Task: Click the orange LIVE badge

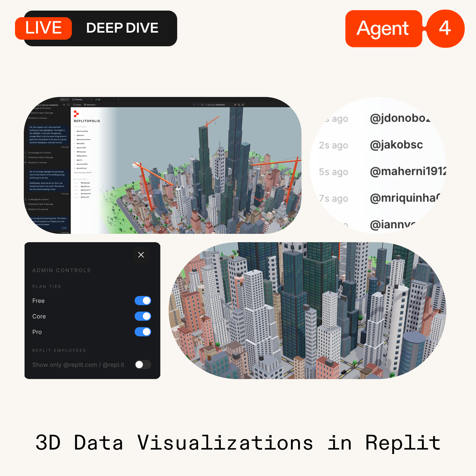Action: pos(43,28)
